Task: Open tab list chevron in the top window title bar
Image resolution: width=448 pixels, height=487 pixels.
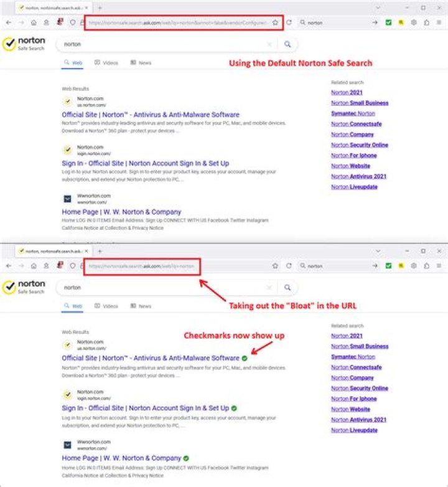Action: pos(378,7)
